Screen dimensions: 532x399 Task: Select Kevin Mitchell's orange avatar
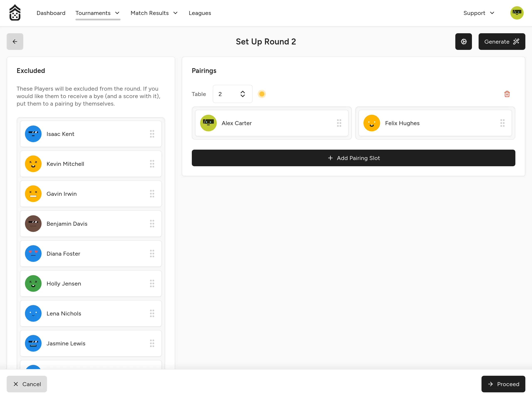33,164
